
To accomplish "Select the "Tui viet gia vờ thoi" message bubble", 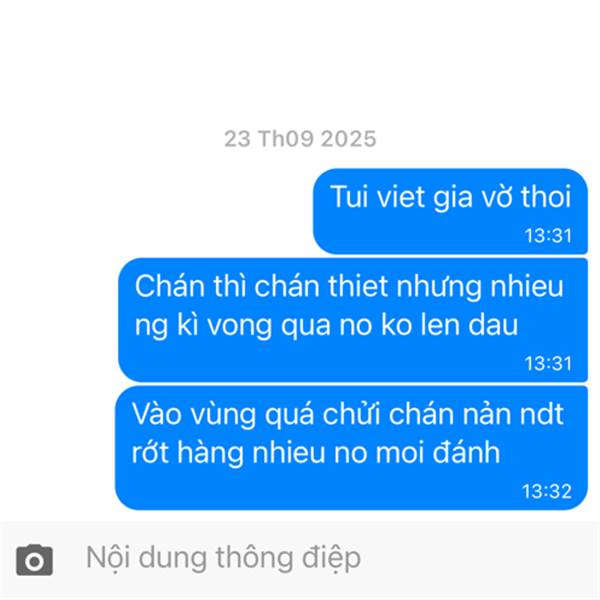I will click(450, 211).
